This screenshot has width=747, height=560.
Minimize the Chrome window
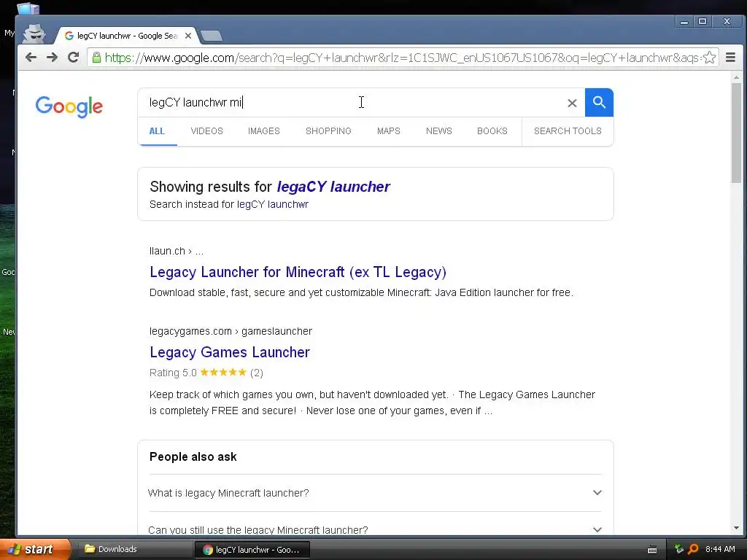tap(684, 21)
